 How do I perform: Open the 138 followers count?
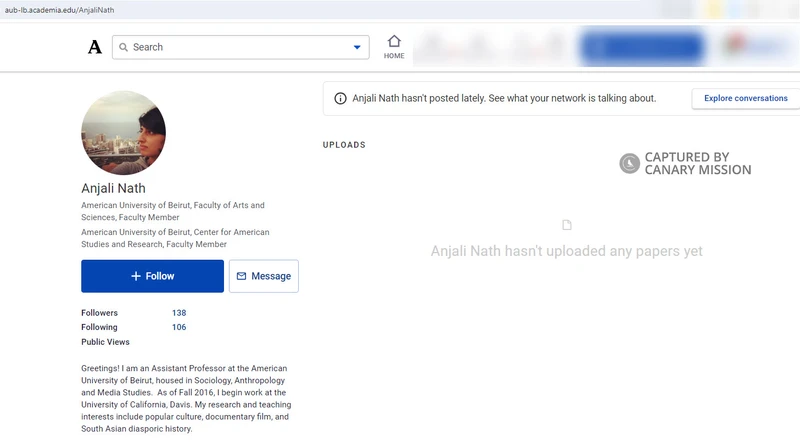pos(179,313)
